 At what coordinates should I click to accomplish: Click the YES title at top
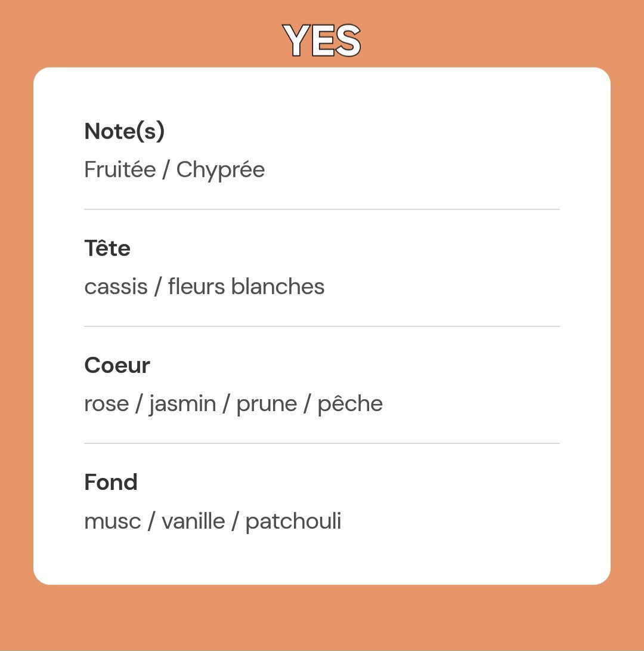pyautogui.click(x=322, y=41)
